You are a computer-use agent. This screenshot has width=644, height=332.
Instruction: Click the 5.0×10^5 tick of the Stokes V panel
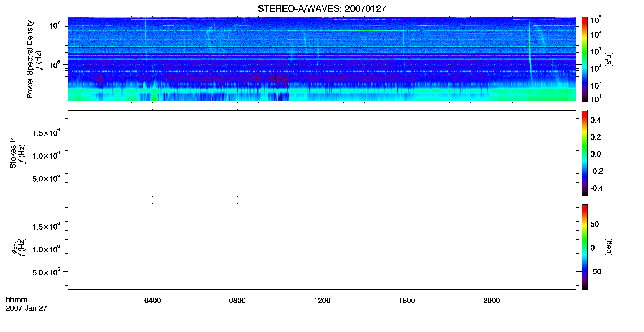click(46, 178)
